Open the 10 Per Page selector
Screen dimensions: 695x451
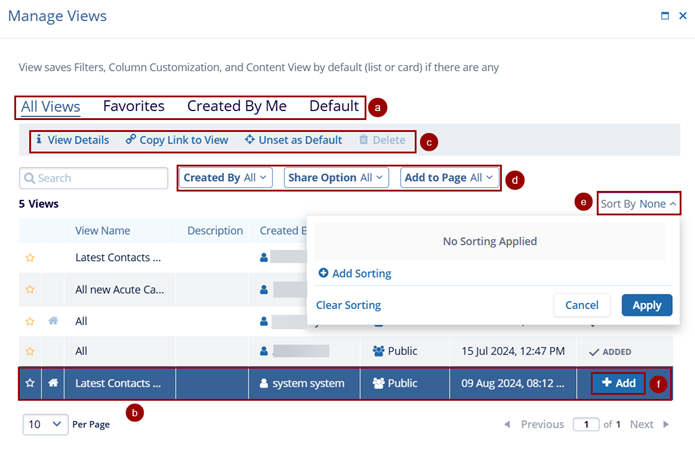coord(45,424)
